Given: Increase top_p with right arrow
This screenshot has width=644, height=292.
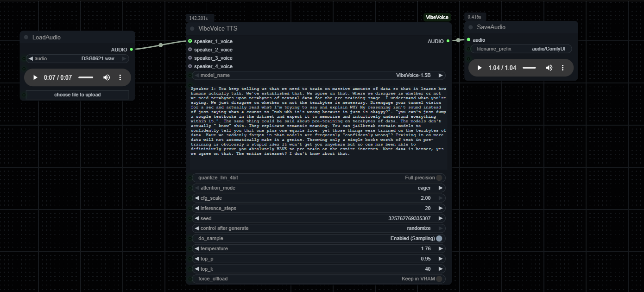Looking at the screenshot, I should (x=441, y=259).
